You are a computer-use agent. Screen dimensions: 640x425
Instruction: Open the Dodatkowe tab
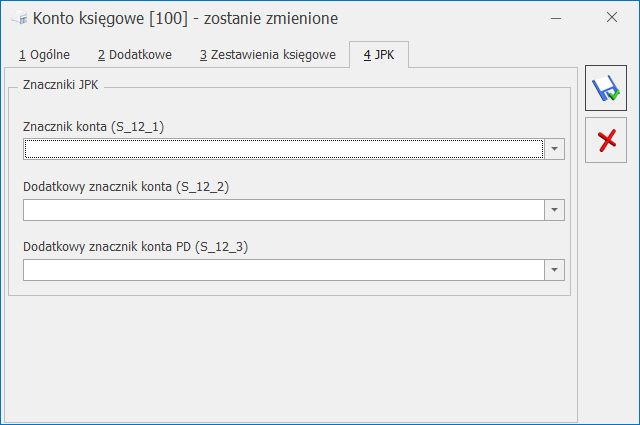pyautogui.click(x=134, y=54)
